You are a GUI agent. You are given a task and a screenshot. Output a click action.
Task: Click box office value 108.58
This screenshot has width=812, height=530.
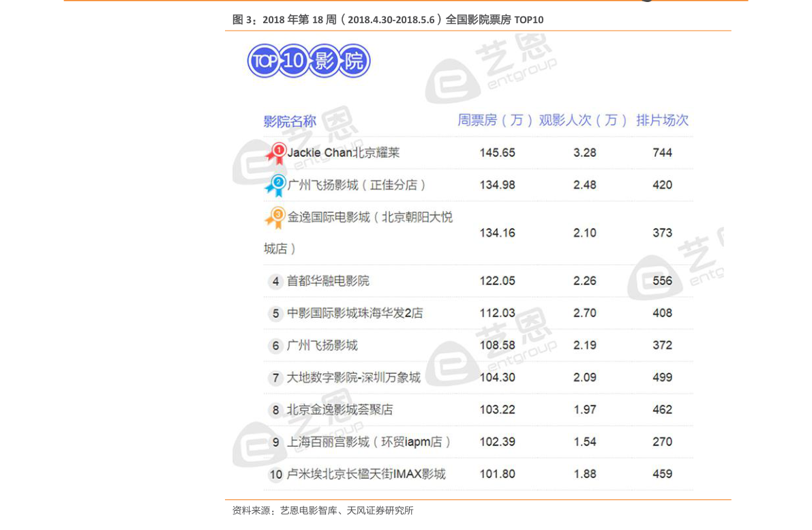[x=497, y=345]
